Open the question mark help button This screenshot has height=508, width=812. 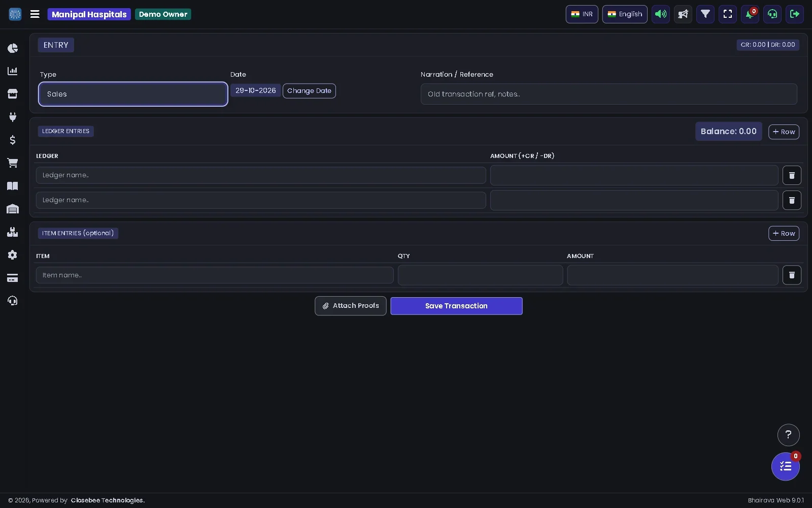tap(788, 435)
